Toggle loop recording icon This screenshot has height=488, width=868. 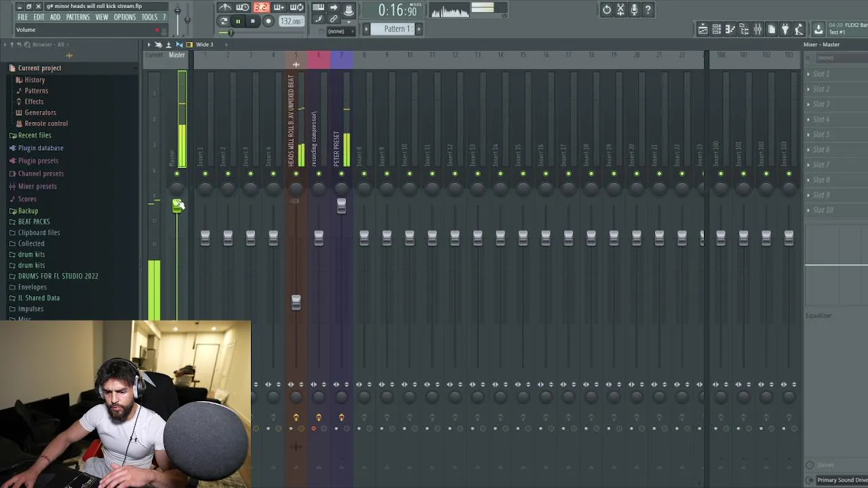click(296, 7)
